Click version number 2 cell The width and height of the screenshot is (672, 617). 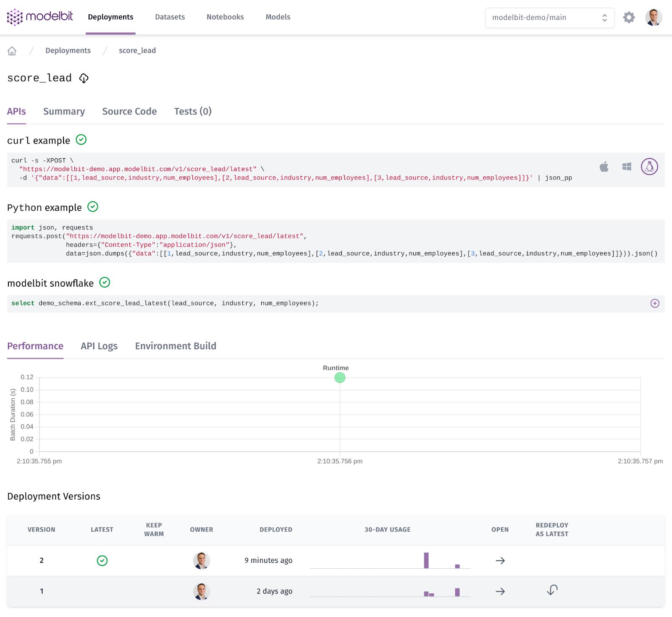pyautogui.click(x=42, y=560)
